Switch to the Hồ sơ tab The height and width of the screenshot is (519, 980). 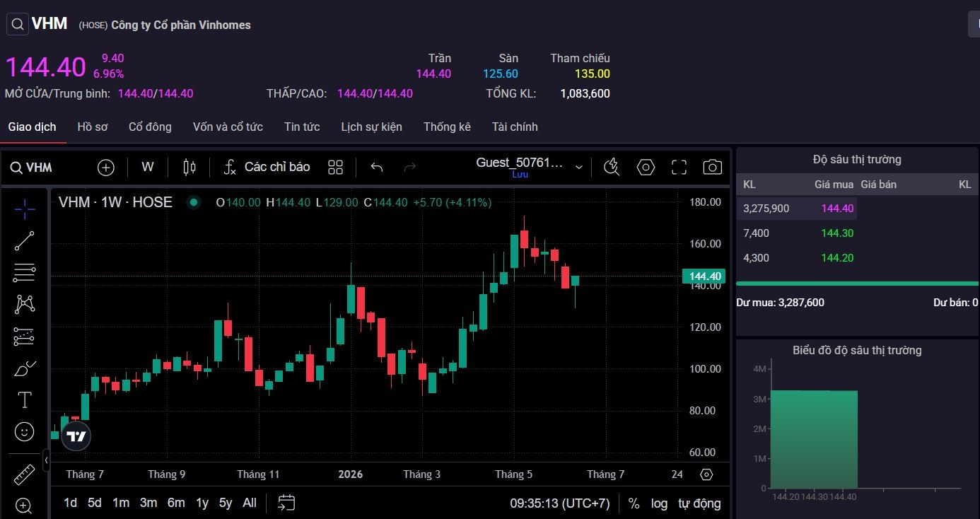(x=93, y=127)
